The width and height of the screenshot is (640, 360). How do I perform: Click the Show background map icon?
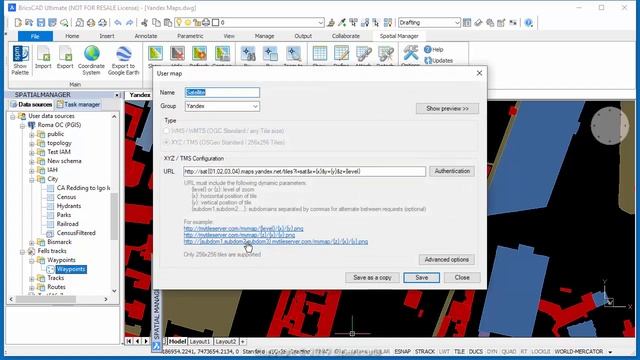tap(156, 54)
